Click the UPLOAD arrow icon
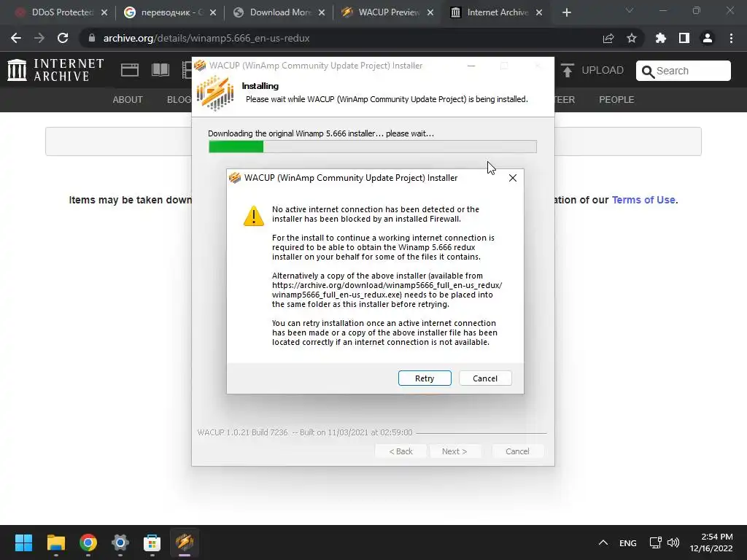 567,71
